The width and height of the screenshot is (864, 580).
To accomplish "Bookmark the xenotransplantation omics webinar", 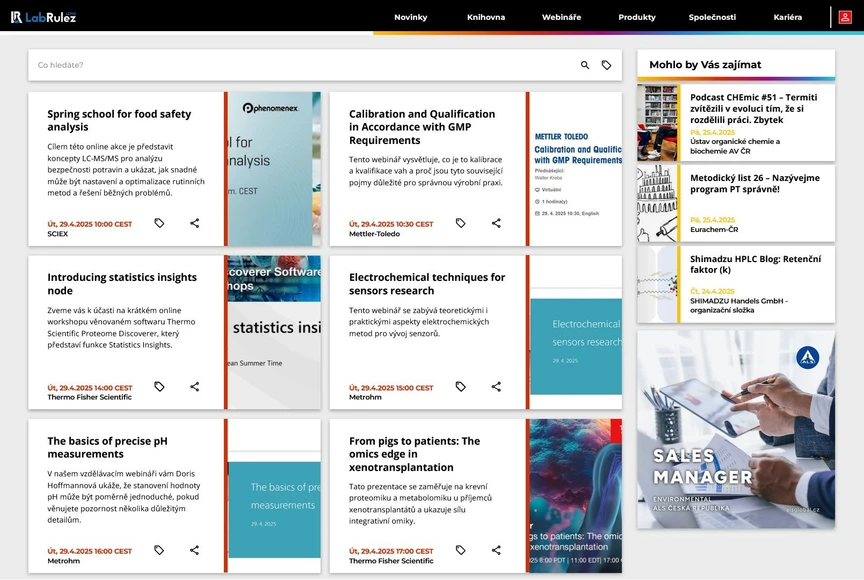I will [x=460, y=549].
